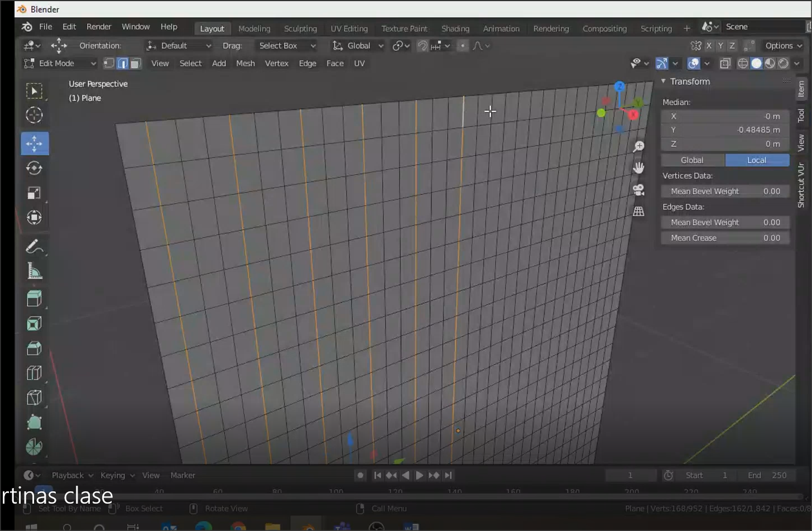Activate the Rotate tool
Screen dimensions: 812x531
click(x=34, y=168)
